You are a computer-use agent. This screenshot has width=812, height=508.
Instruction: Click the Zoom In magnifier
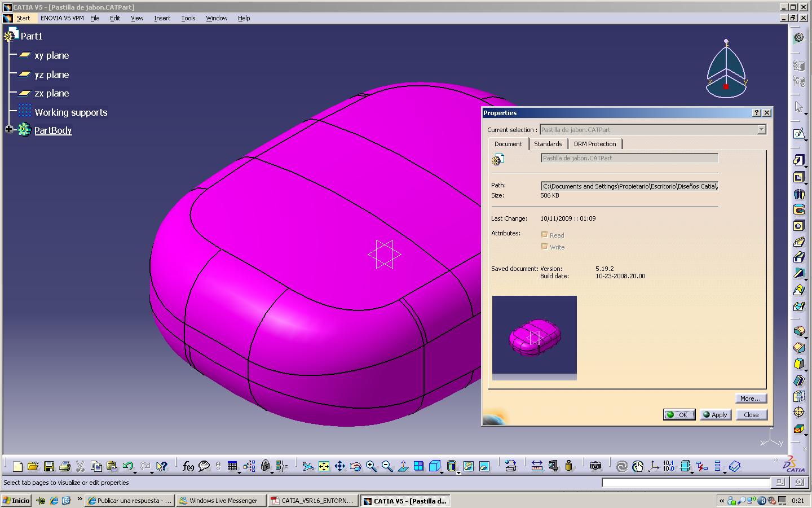point(371,466)
